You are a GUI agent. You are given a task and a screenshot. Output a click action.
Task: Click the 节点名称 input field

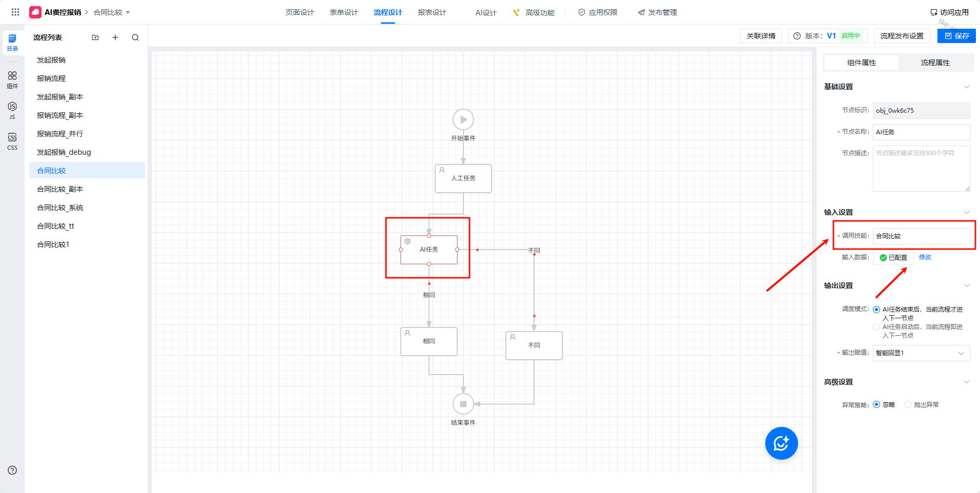[x=921, y=132]
